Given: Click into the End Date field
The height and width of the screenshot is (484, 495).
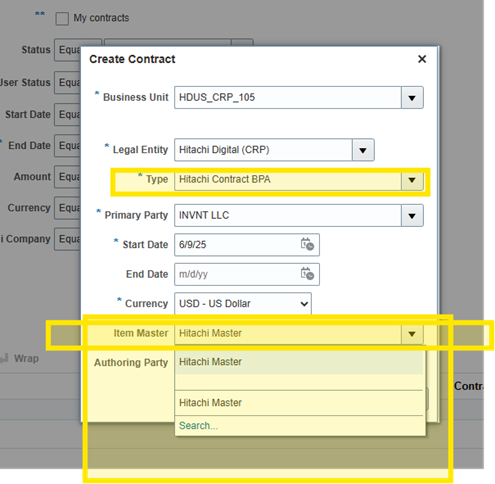Looking at the screenshot, I should [x=237, y=274].
